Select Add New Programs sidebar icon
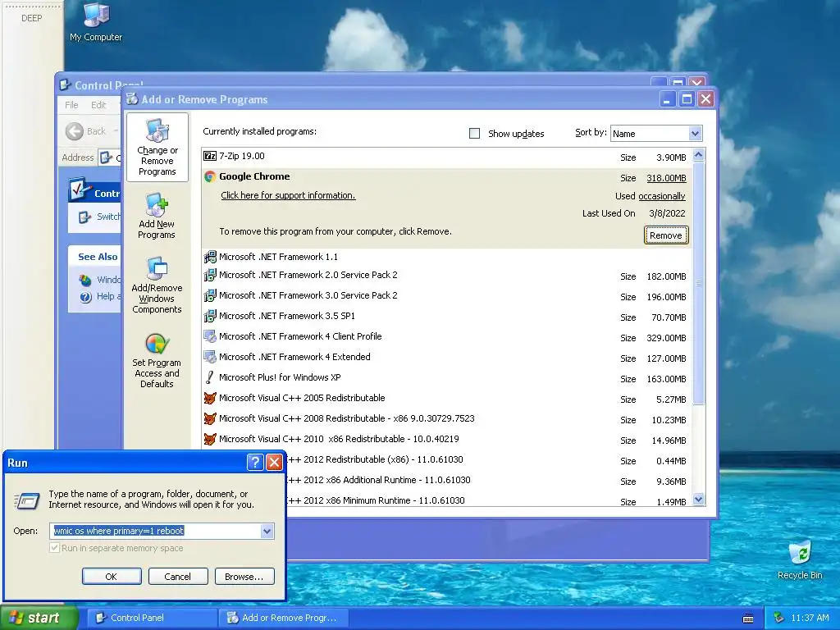 click(157, 216)
